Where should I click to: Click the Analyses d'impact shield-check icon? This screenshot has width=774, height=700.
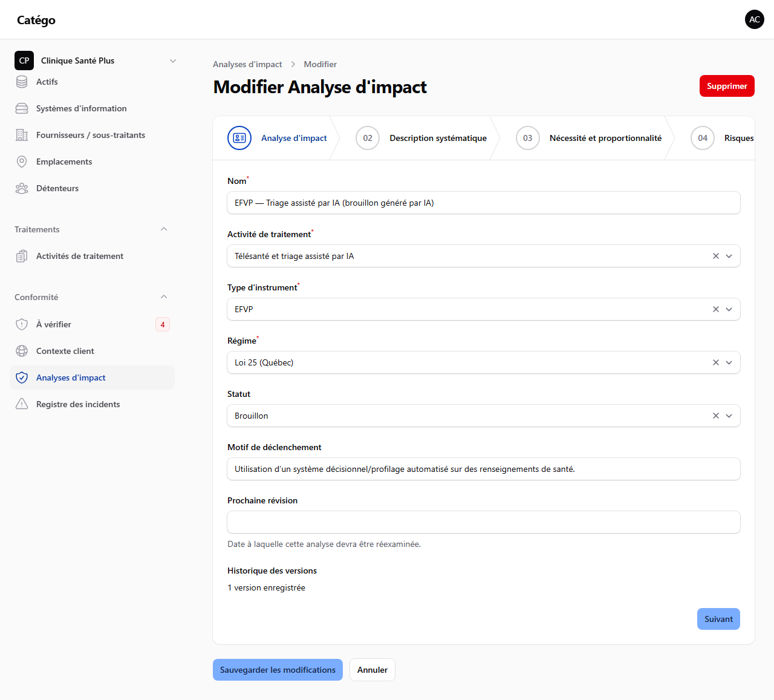22,378
